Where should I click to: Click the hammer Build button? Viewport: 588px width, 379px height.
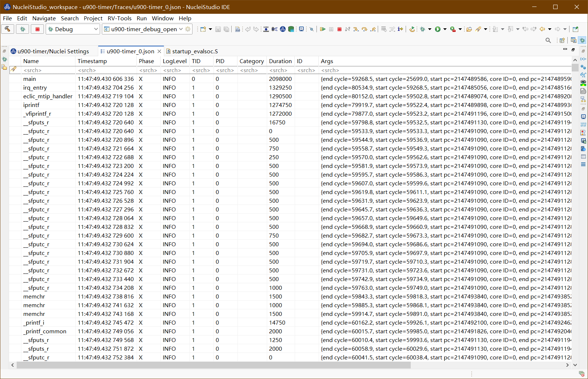tap(8, 29)
